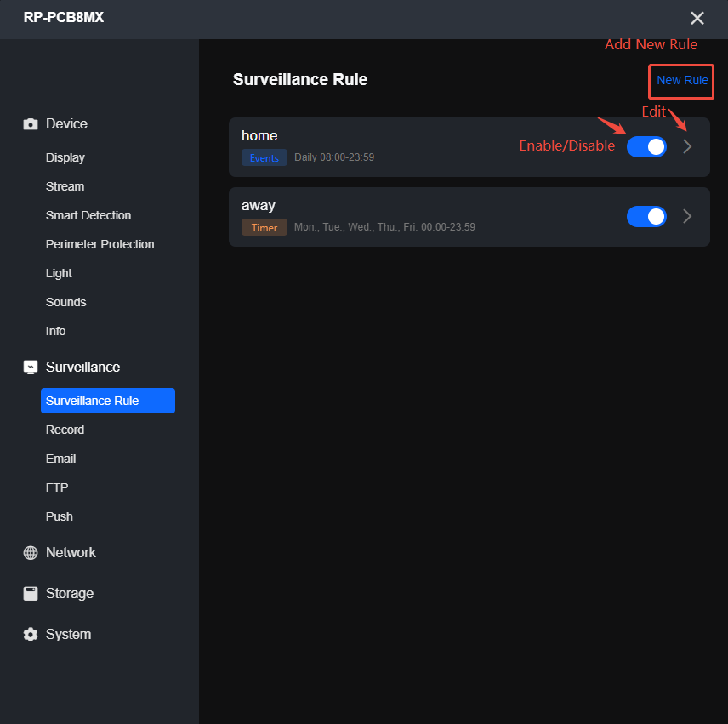Click the New Rule button

click(680, 81)
